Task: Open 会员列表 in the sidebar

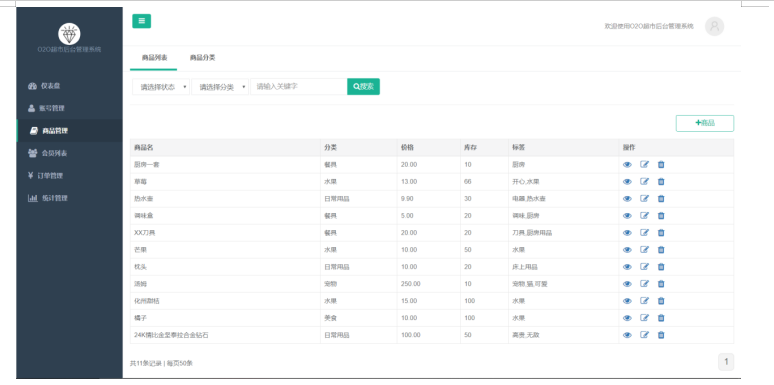Action: coord(69,153)
